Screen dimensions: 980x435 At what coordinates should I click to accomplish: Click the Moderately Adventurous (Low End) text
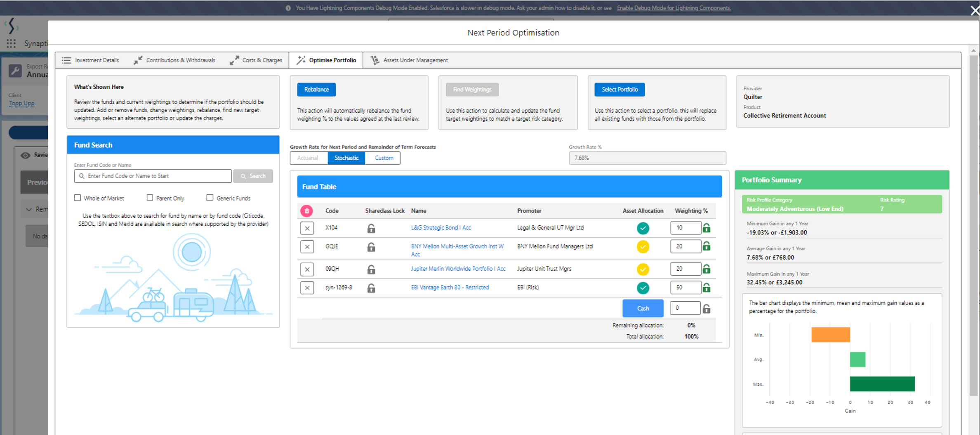pyautogui.click(x=795, y=209)
